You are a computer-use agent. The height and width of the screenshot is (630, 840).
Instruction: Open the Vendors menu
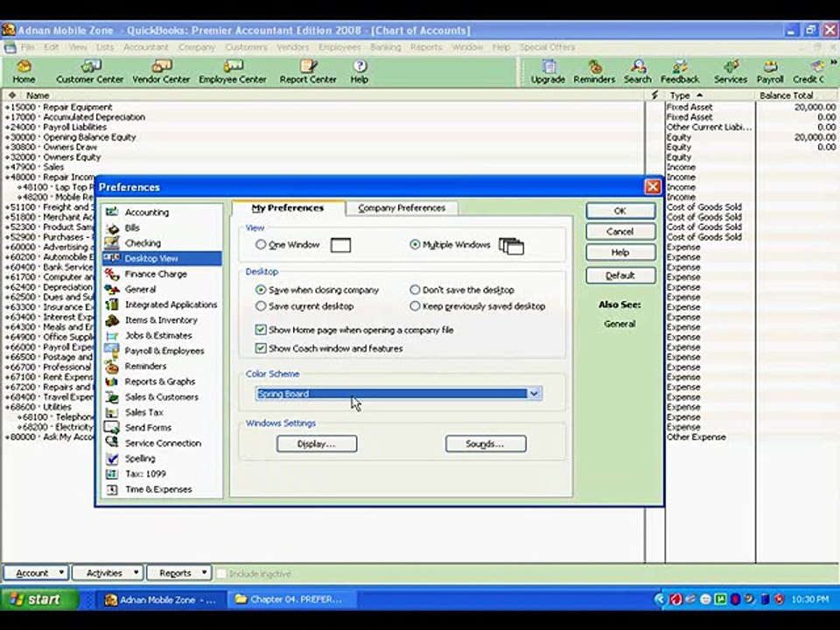[x=292, y=47]
